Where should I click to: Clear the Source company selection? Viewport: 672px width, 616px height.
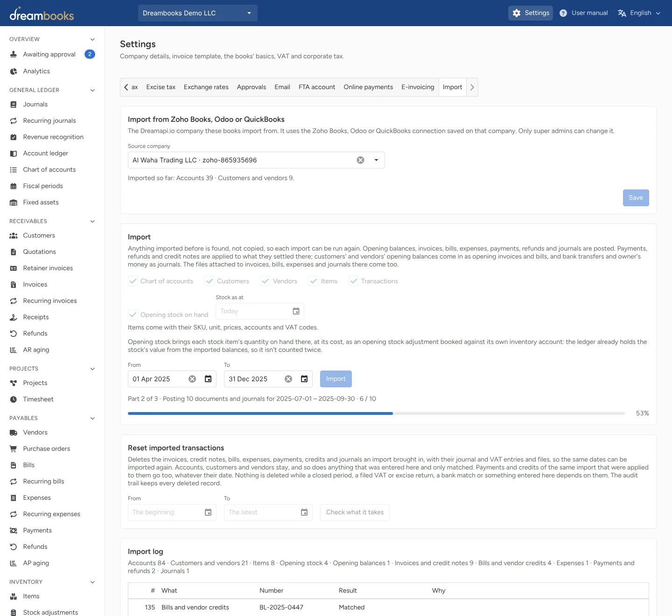click(x=360, y=160)
